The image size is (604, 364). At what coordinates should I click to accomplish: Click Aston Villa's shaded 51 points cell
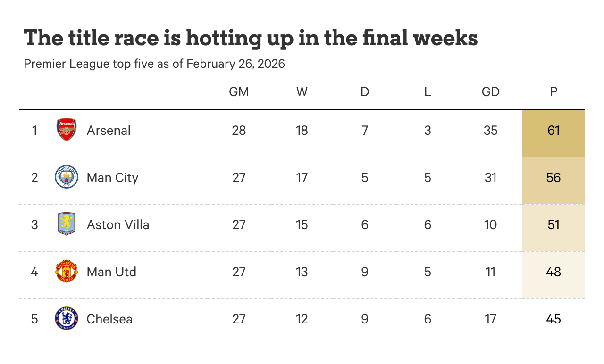click(554, 227)
